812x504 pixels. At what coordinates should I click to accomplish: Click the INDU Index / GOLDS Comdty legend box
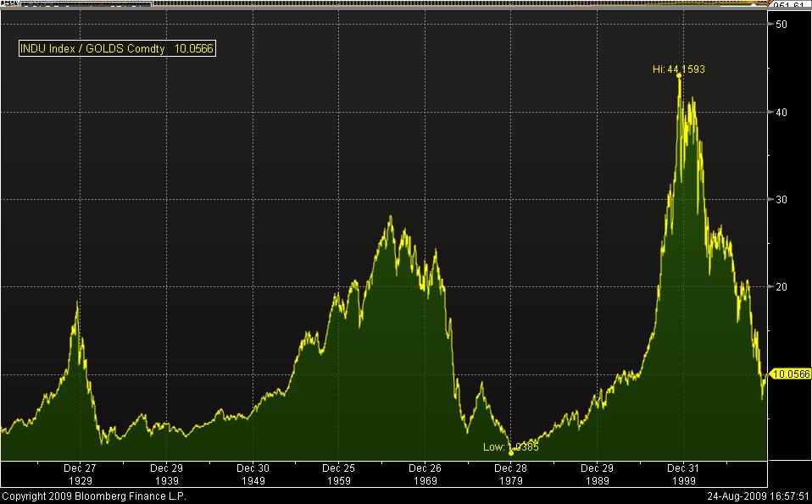click(x=118, y=49)
